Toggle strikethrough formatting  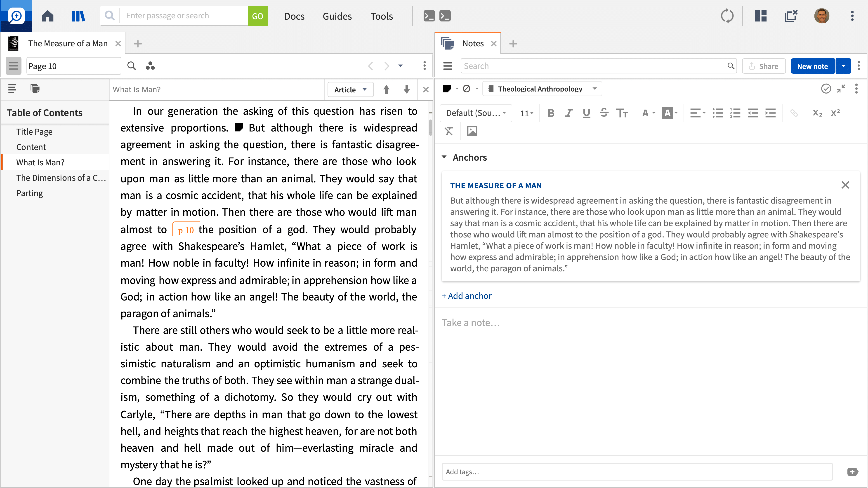tap(604, 113)
